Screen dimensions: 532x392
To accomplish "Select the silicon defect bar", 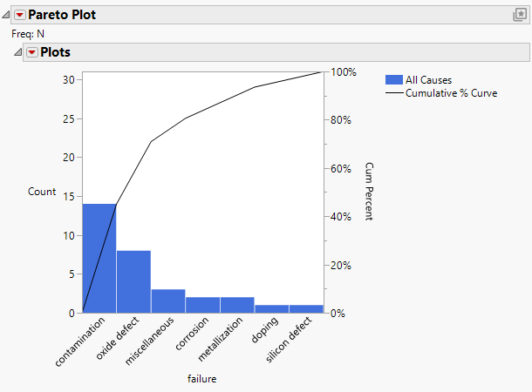I will 305,308.
